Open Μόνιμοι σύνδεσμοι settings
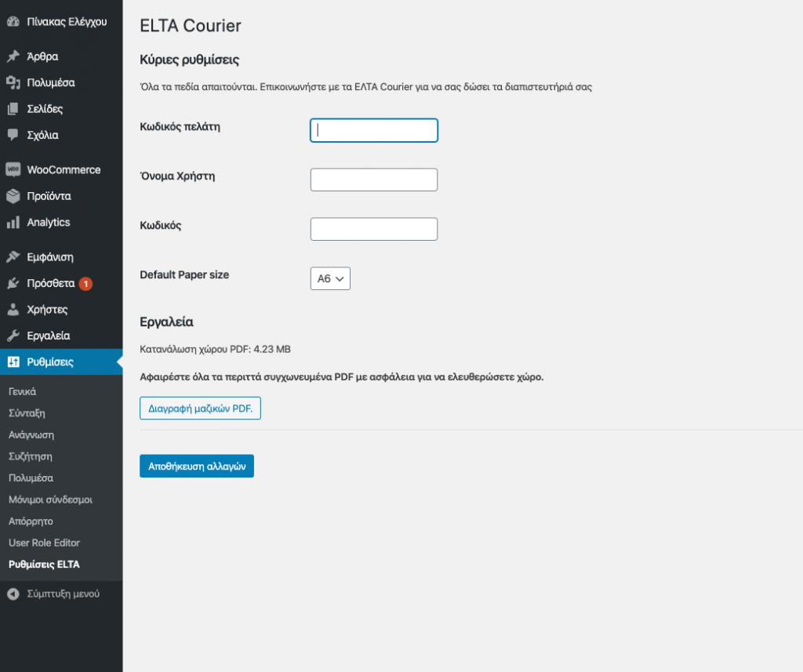The image size is (803, 672). tap(50, 500)
